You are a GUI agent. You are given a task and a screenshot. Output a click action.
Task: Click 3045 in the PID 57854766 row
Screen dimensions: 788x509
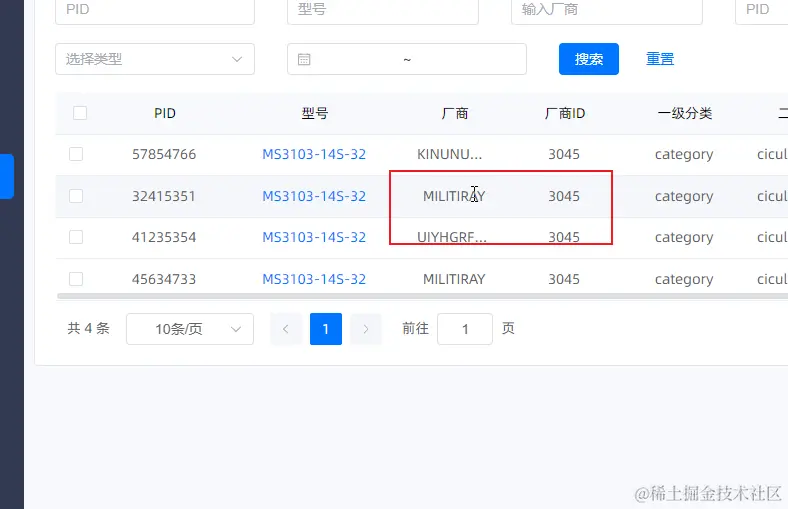click(564, 154)
